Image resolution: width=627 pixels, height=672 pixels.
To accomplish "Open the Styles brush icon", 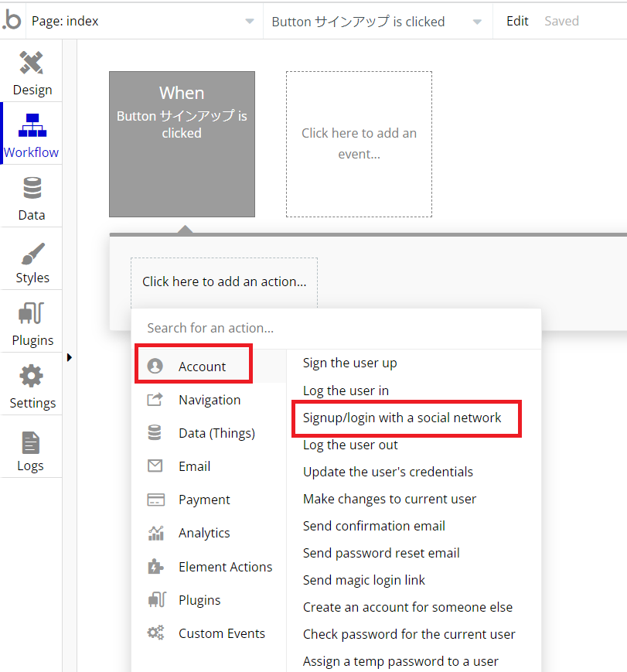I will [32, 254].
